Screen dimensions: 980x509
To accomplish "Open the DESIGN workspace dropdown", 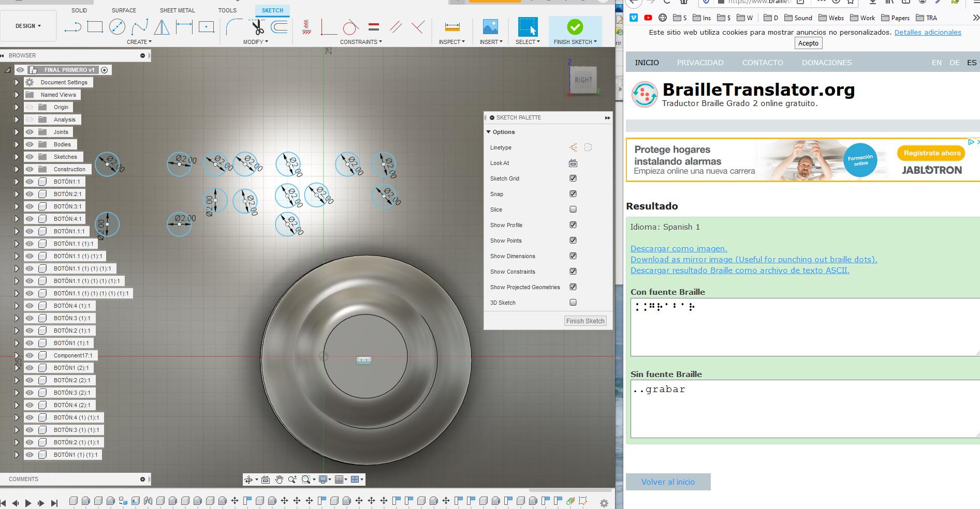I will pos(28,26).
